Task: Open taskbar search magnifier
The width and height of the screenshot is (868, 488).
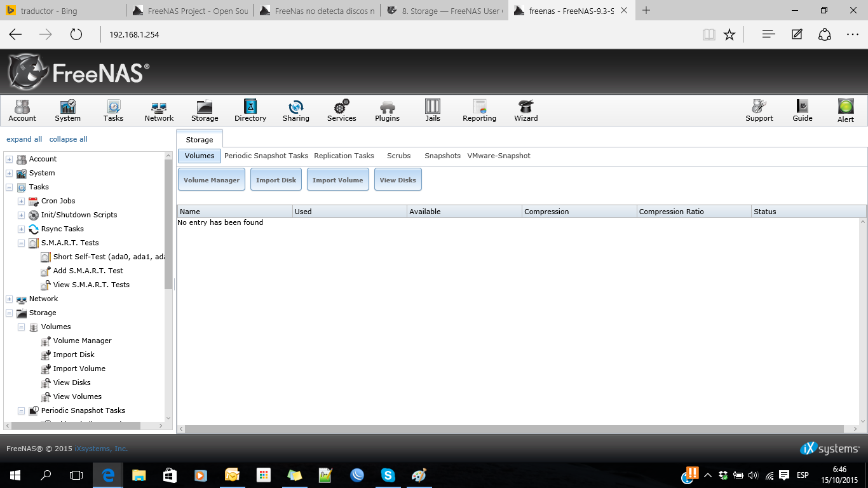Action: pos(46,475)
